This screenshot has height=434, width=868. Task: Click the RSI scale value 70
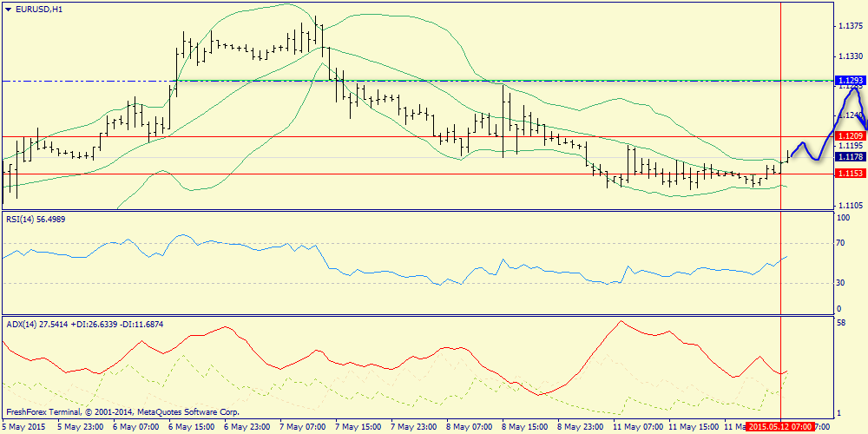tap(839, 244)
